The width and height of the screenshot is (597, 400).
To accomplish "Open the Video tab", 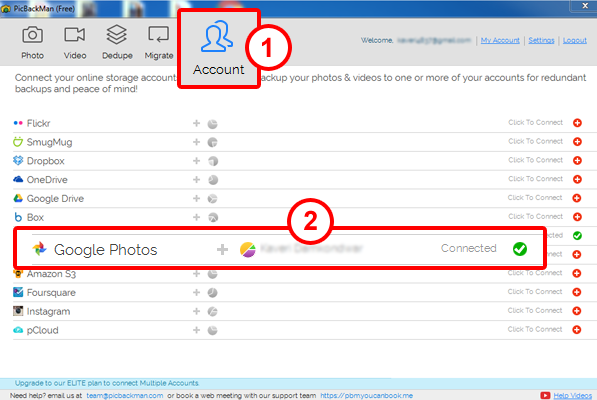I will tap(75, 43).
